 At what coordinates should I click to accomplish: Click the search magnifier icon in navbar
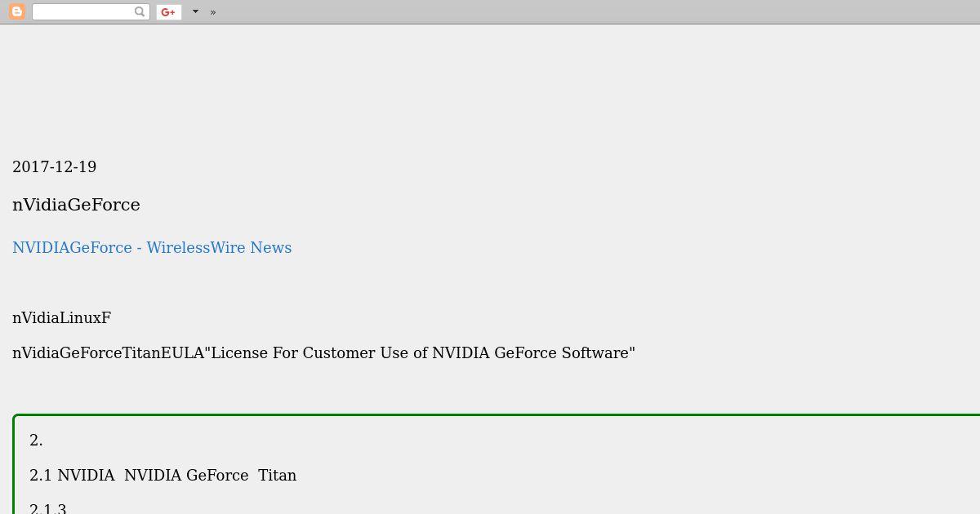coord(140,11)
